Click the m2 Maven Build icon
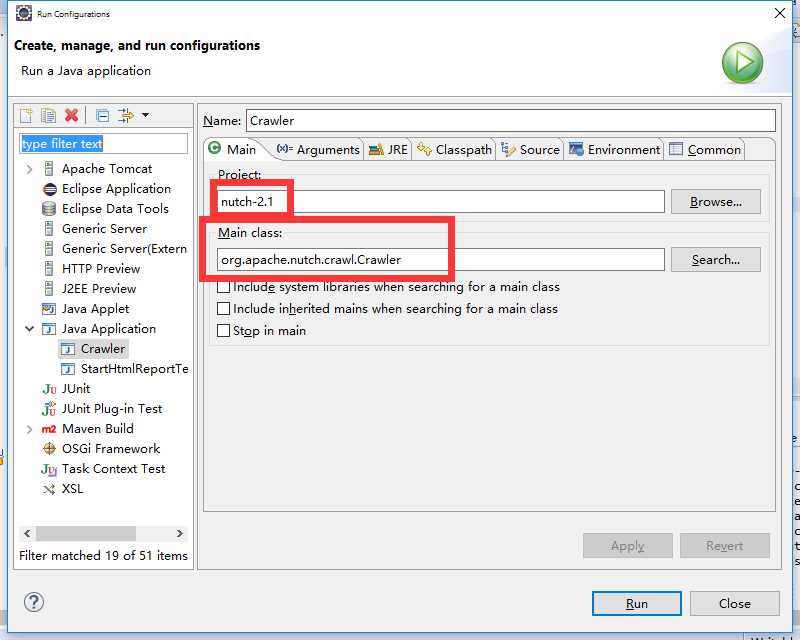This screenshot has height=640, width=800. (49, 429)
